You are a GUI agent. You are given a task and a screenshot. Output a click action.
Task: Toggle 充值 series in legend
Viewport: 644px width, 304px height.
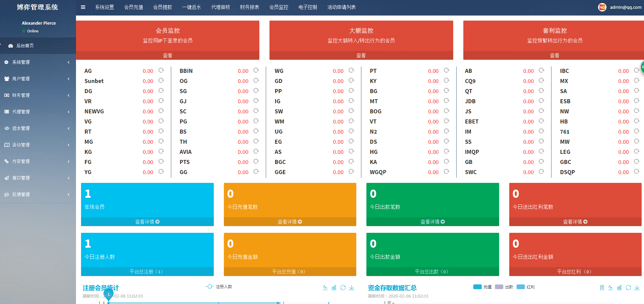click(482, 287)
